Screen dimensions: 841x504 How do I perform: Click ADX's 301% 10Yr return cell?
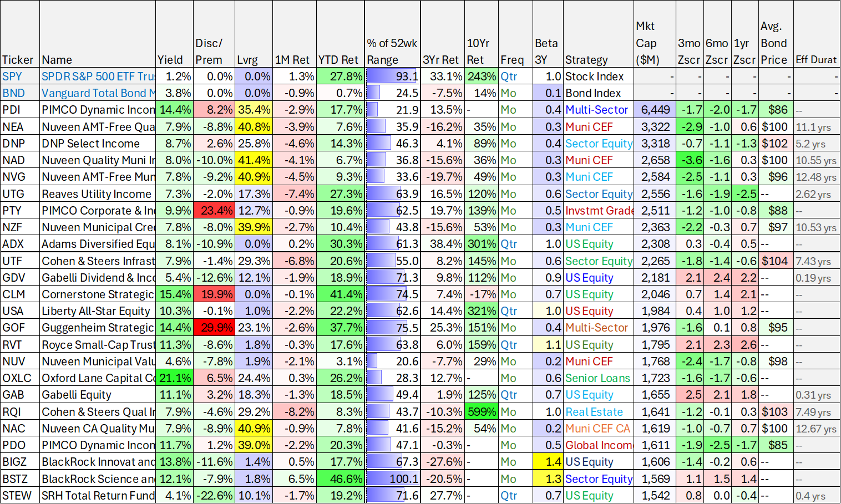(x=482, y=244)
